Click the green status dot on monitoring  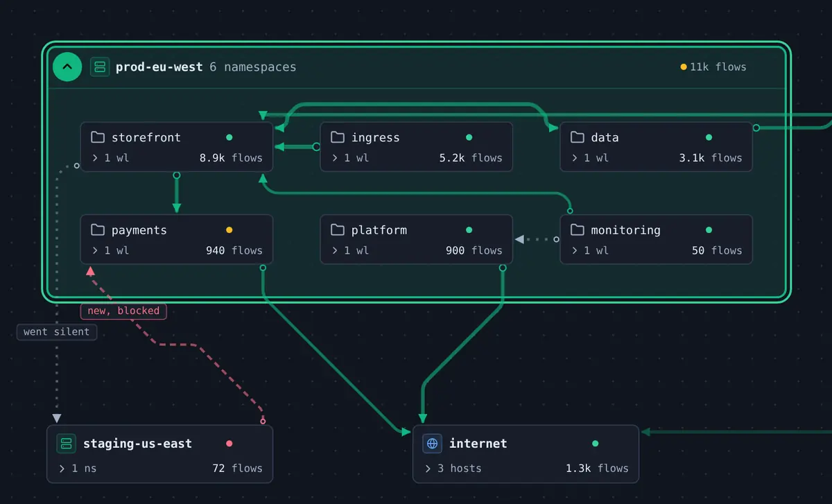709,229
